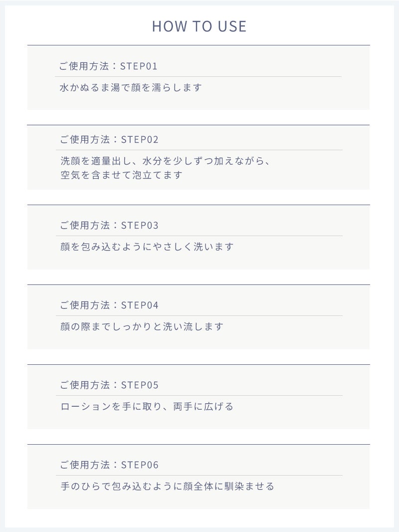The height and width of the screenshot is (532, 399).
Task: Select the ご使用方法：STEP01 title
Action: click(108, 66)
